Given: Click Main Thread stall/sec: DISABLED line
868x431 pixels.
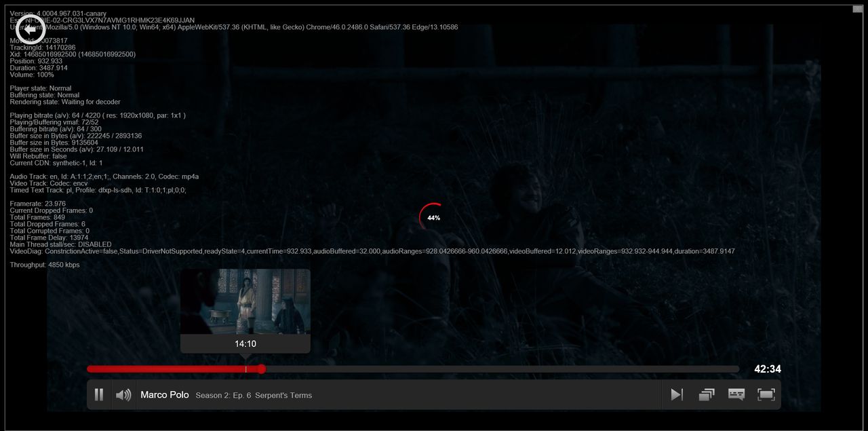Looking at the screenshot, I should pos(61,244).
